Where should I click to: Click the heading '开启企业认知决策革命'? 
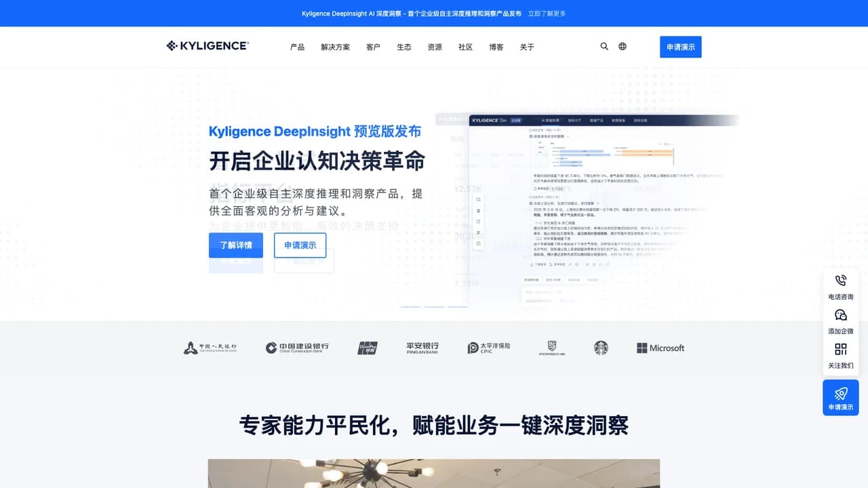(317, 161)
